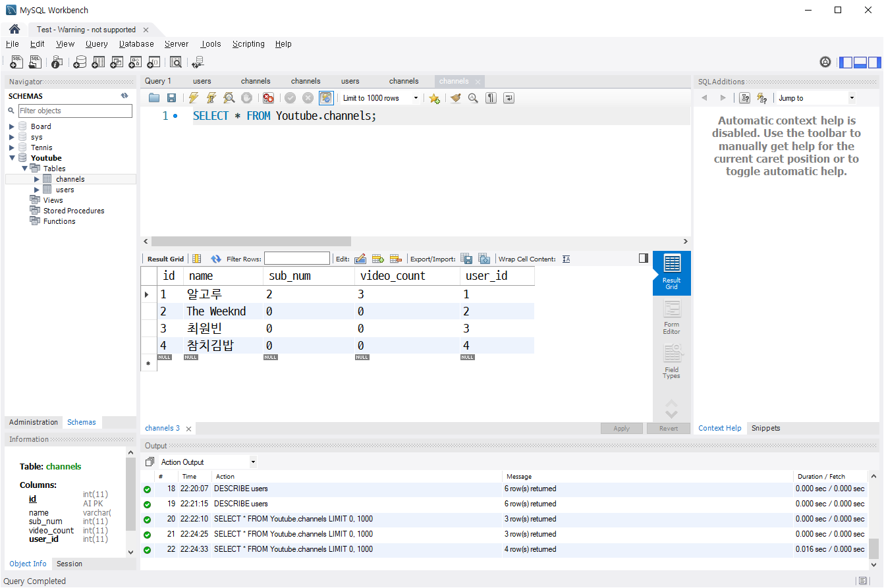Screen dimensions: 884x588
Task: Create a new view icon
Action: (117, 62)
